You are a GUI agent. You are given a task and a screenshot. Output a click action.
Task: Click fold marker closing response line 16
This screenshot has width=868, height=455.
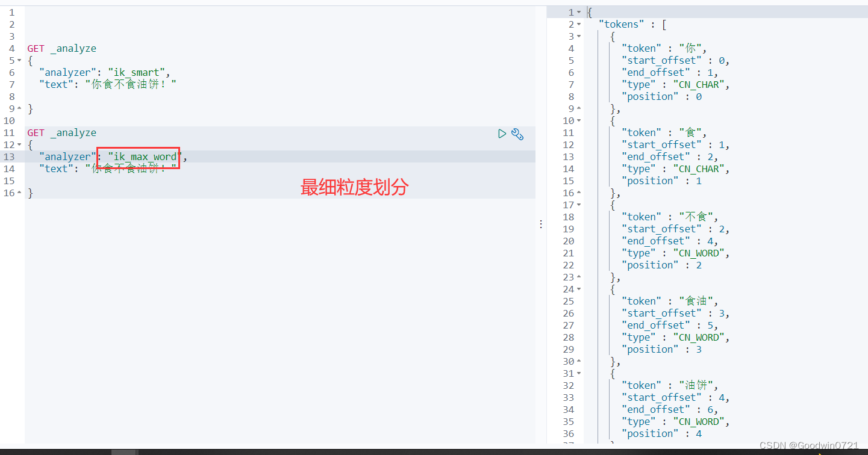579,193
